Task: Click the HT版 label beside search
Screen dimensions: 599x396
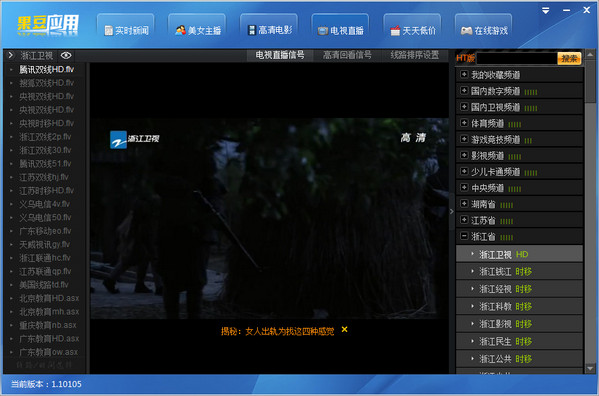Action: coord(466,58)
